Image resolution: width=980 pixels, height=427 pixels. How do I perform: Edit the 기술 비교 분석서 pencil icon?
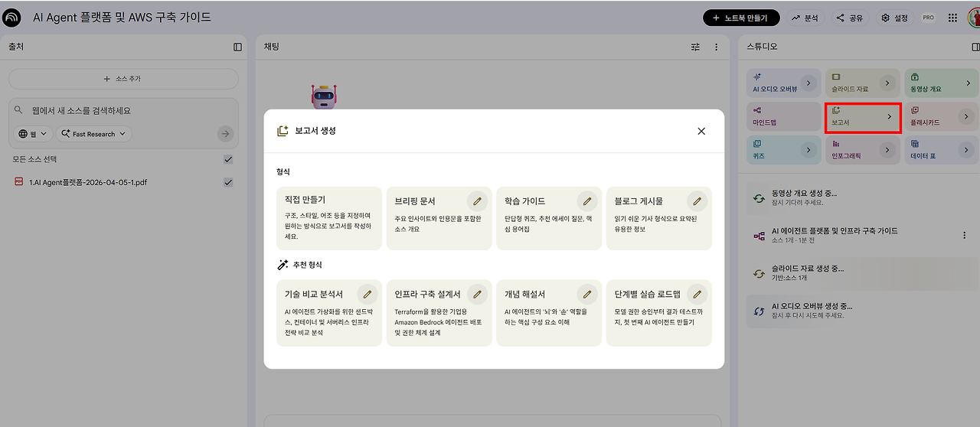(x=367, y=294)
